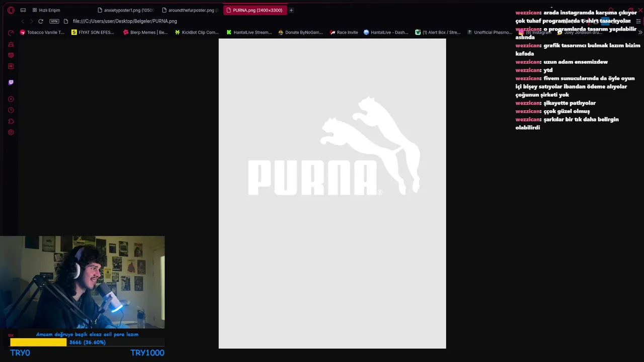The height and width of the screenshot is (362, 644).
Task: Toggle the VPN badge
Action: point(54,21)
